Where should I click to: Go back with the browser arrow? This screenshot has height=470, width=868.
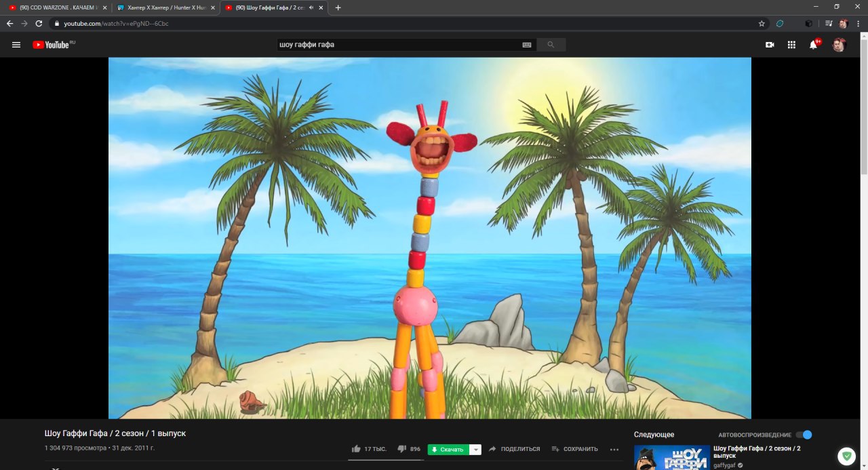click(9, 23)
